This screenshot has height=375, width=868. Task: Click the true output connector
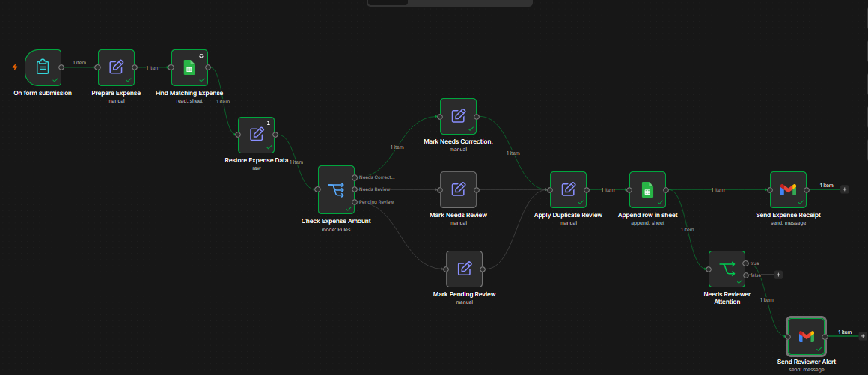click(746, 263)
